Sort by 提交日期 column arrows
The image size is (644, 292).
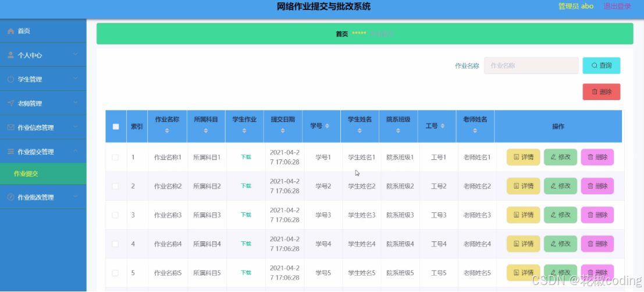(283, 131)
